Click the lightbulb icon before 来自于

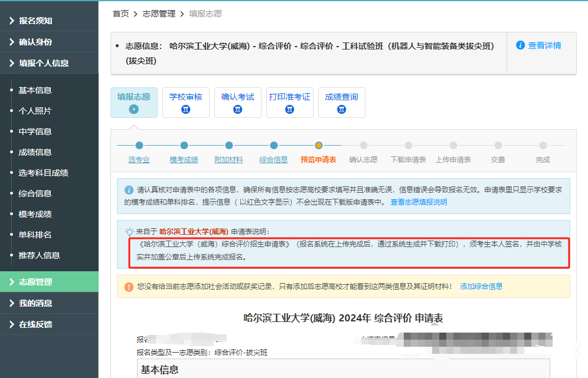point(129,232)
